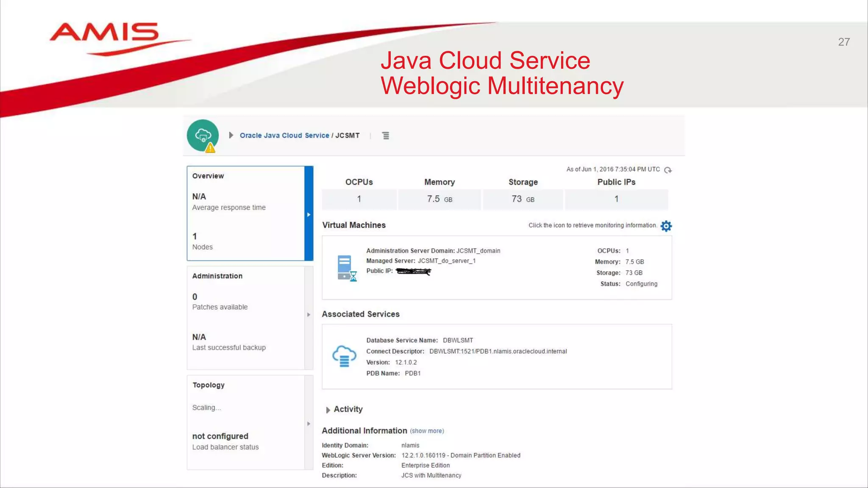Screen dimensions: 868x488
Task: Click the Version 12.1.0.2 text
Action: coord(392,362)
